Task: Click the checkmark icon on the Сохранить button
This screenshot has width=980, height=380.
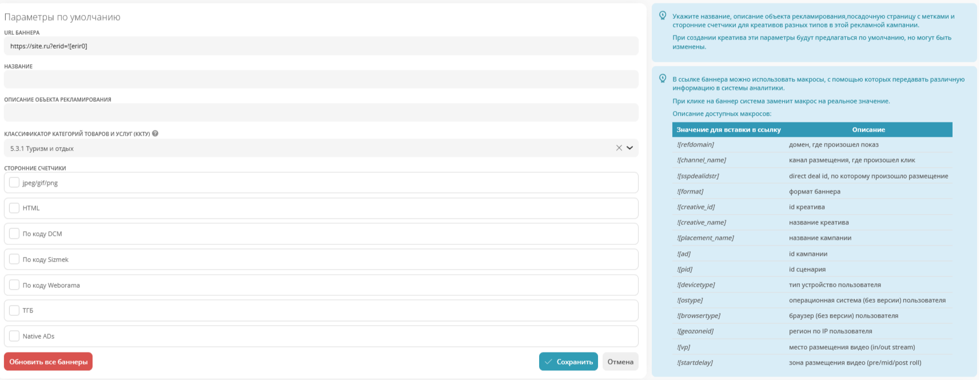Action: [548, 362]
